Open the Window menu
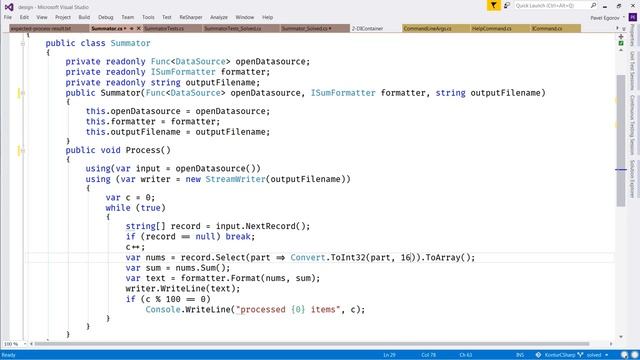 tap(244, 18)
